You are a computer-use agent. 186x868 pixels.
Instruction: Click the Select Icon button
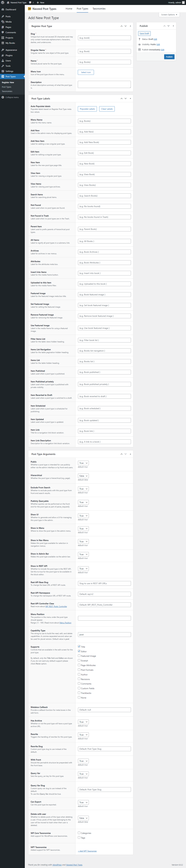tap(86, 72)
